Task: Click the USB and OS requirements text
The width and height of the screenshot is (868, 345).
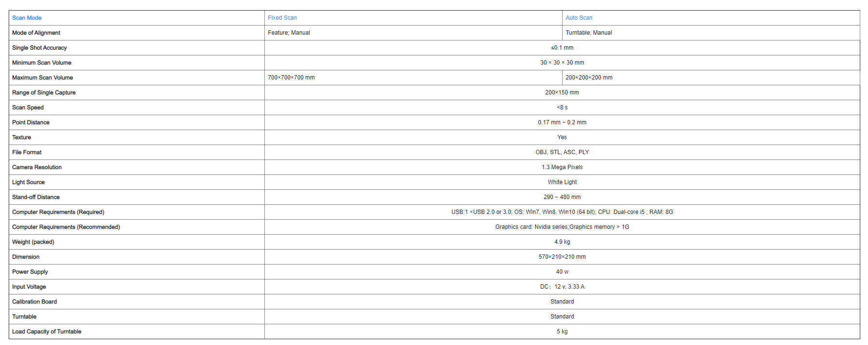Action: tap(562, 212)
